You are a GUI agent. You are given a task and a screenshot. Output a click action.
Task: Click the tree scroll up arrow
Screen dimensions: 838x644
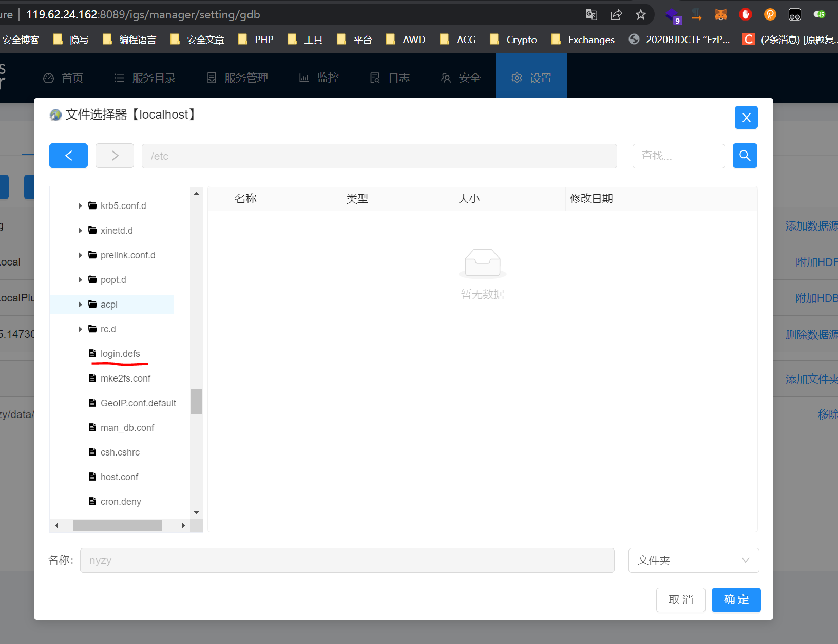(x=196, y=194)
